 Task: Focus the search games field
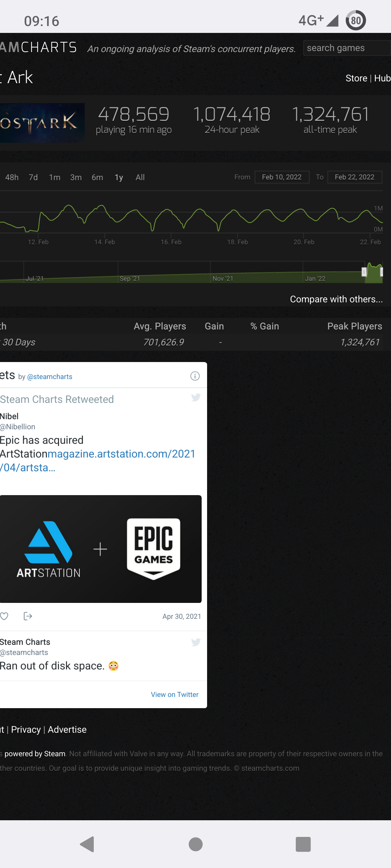[x=347, y=48]
